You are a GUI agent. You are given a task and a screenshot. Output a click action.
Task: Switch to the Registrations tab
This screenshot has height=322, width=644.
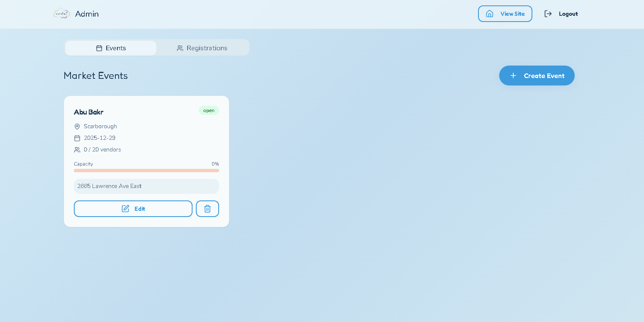coord(202,47)
